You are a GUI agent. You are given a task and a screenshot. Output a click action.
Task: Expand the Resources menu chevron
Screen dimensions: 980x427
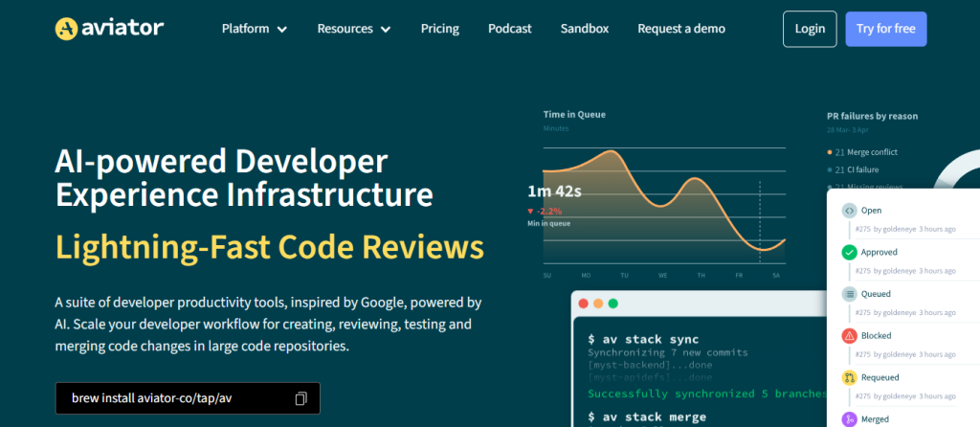click(386, 30)
